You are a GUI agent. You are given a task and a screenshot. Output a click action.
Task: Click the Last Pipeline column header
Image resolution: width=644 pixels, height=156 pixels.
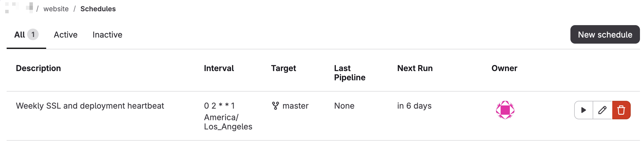(x=350, y=73)
